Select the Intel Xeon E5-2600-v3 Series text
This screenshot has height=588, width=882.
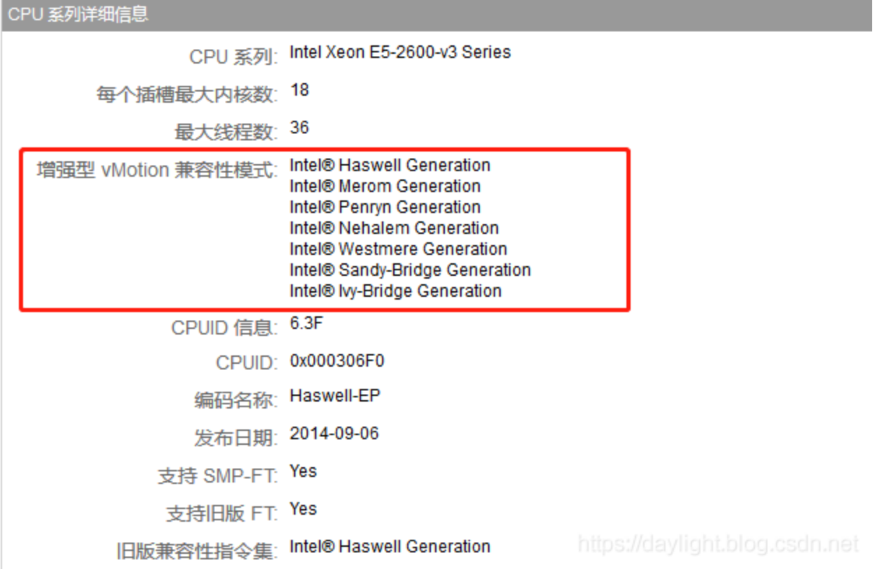[x=400, y=52]
